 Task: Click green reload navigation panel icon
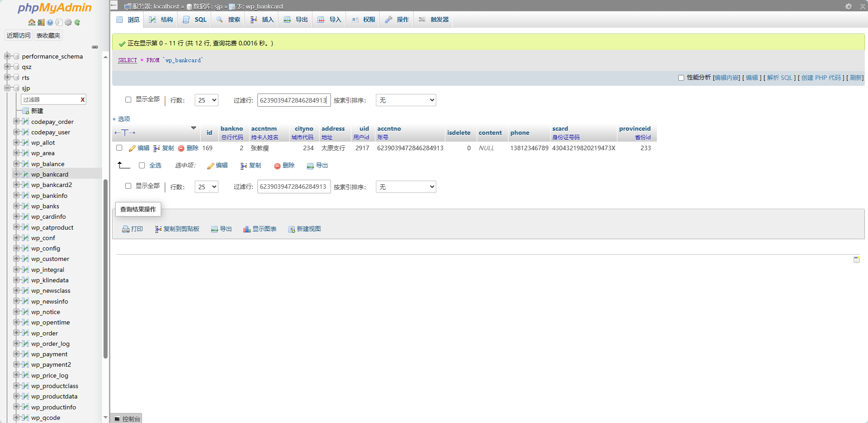[77, 22]
